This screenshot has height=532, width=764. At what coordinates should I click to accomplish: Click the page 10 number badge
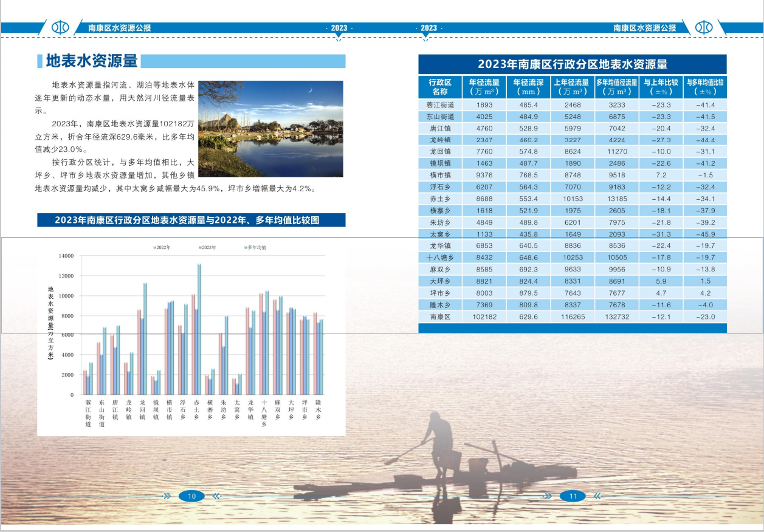coord(192,496)
